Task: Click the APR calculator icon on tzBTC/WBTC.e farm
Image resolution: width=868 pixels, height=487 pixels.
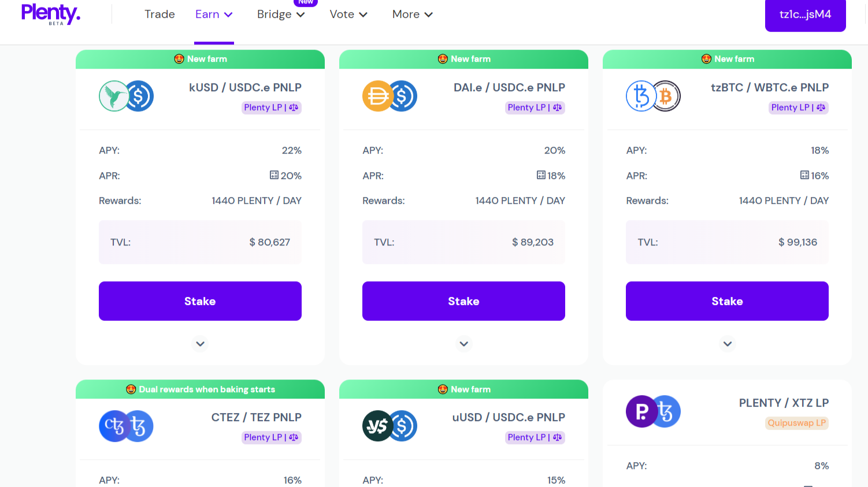Action: [804, 175]
